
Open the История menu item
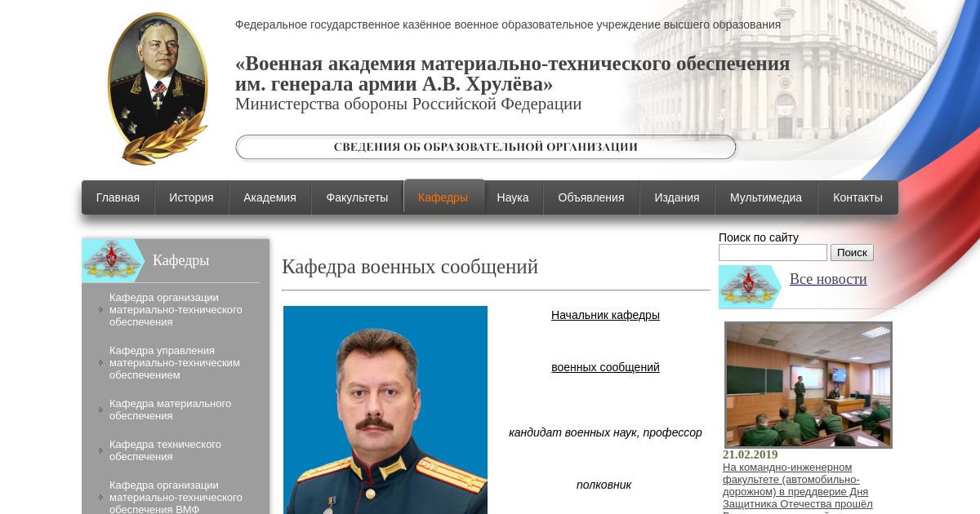191,197
